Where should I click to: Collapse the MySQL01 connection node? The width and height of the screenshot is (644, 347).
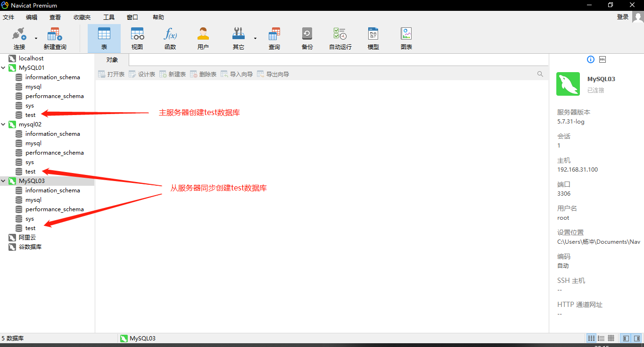tap(3, 68)
